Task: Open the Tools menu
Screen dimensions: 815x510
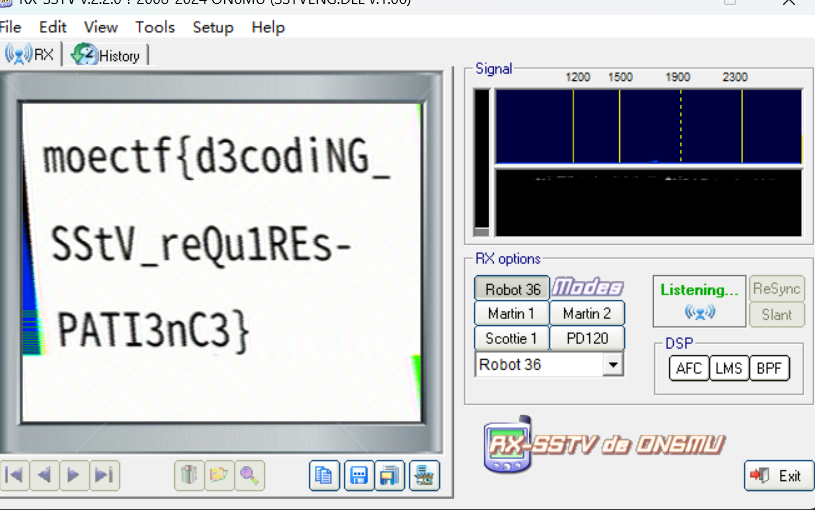Action: click(155, 27)
